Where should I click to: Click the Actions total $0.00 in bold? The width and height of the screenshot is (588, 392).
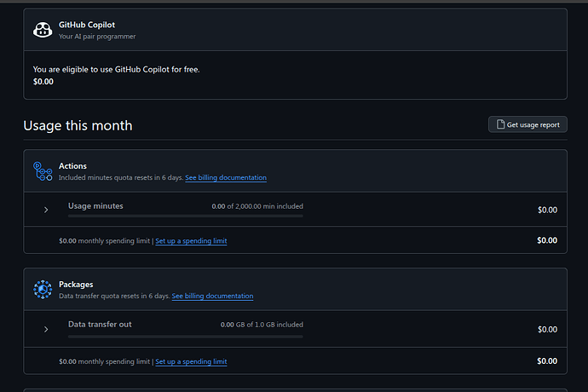(547, 240)
